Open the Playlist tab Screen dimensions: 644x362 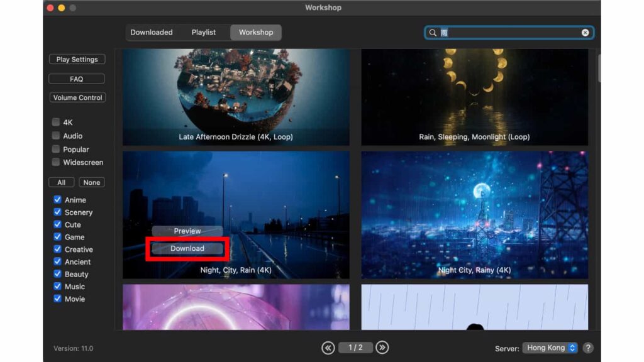pyautogui.click(x=204, y=31)
